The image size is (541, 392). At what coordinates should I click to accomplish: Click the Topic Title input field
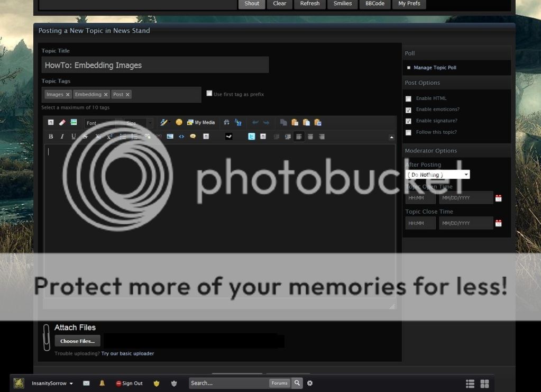click(155, 65)
